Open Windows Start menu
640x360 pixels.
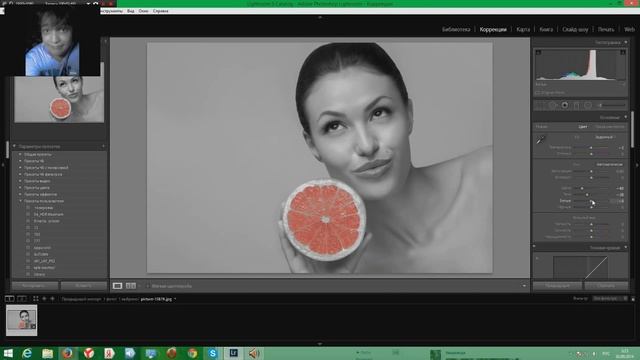pos(8,353)
